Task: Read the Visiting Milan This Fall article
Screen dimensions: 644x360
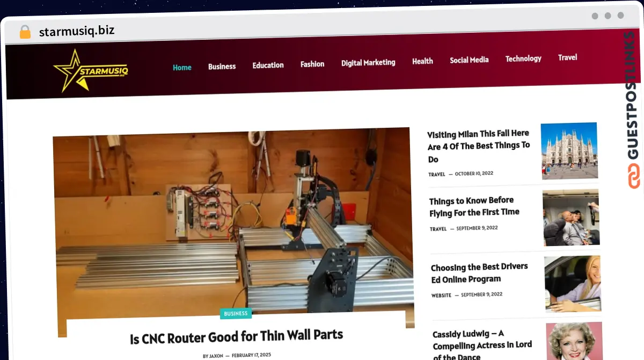Action: (479, 146)
